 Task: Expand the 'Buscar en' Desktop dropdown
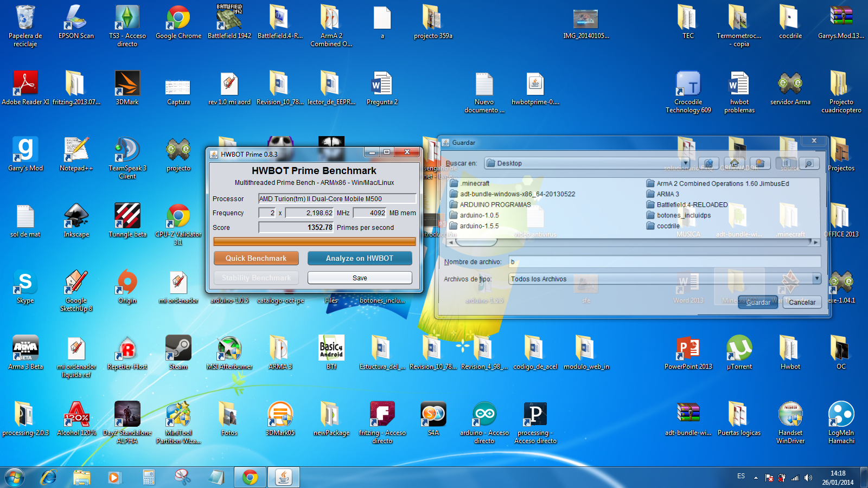[685, 163]
